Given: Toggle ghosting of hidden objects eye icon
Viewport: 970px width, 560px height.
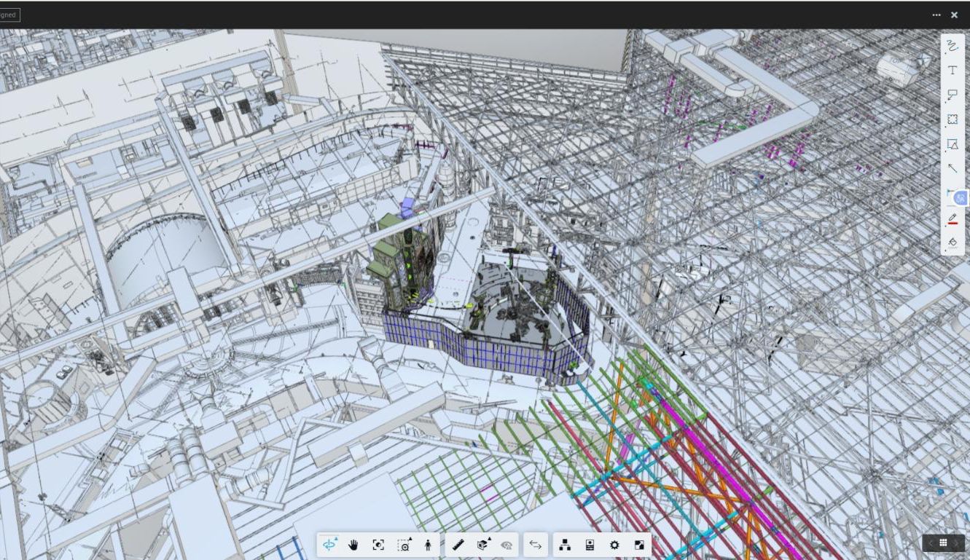Looking at the screenshot, I should (506, 545).
